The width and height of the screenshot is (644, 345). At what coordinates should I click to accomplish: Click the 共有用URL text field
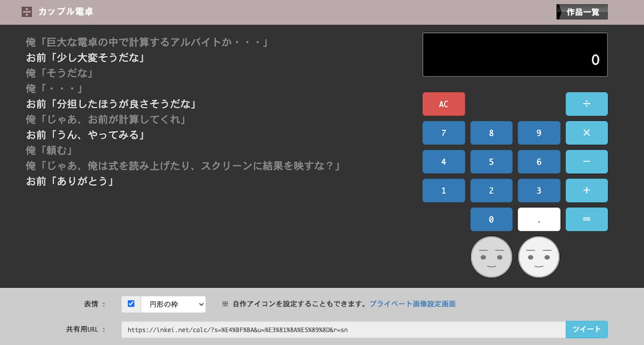[343, 329]
